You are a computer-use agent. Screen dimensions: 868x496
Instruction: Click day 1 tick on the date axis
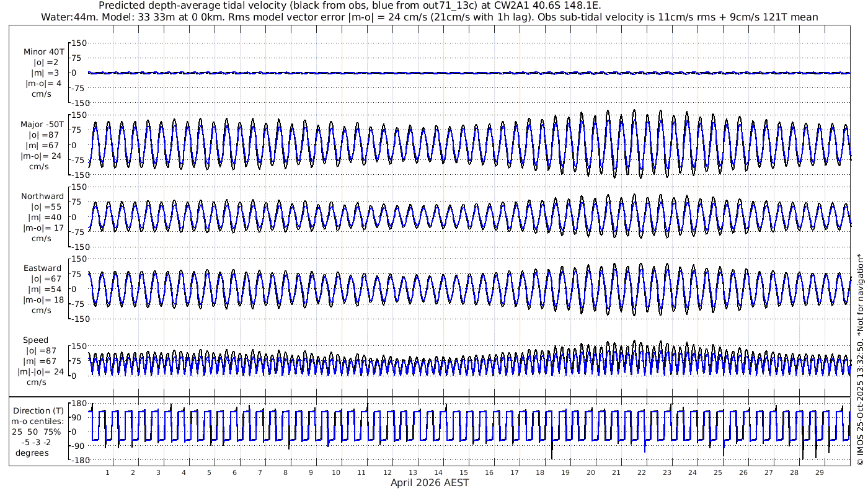coord(107,472)
